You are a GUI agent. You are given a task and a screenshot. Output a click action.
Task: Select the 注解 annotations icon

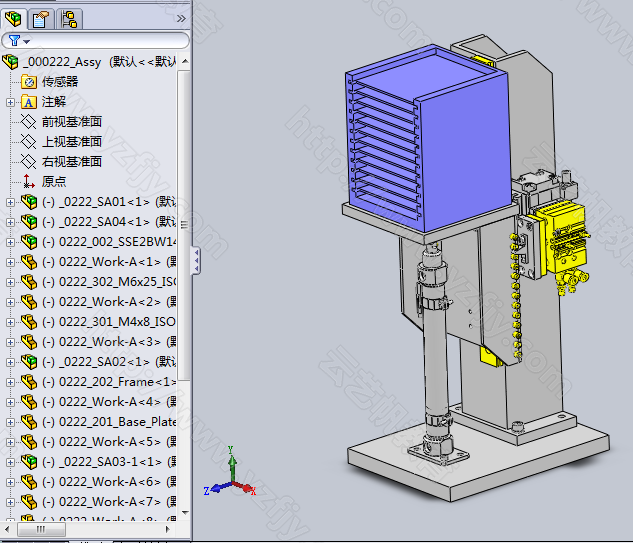pyautogui.click(x=29, y=102)
